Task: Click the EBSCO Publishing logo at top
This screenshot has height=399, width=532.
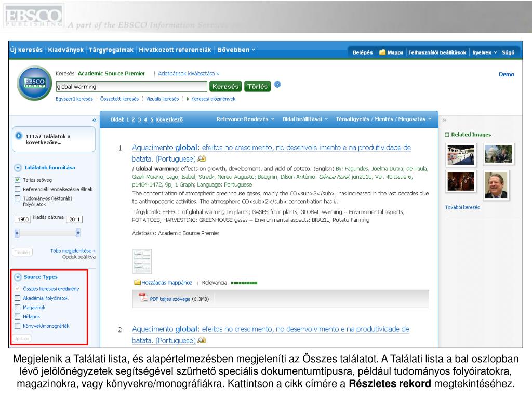Action: (x=34, y=16)
